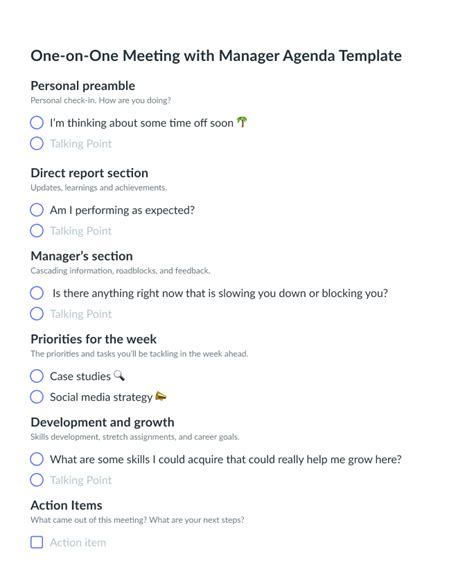This screenshot has height=583, width=474.
Task: Check off the time off talking point circle
Action: coord(36,122)
